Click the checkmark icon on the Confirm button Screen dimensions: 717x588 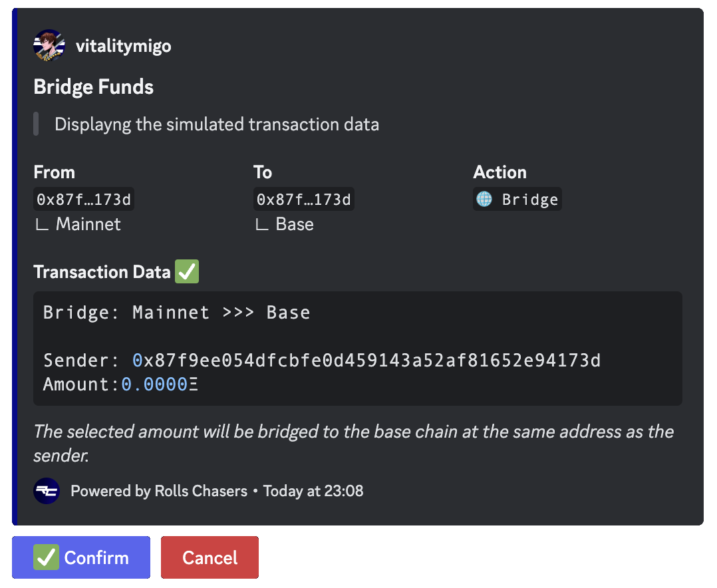coord(47,557)
